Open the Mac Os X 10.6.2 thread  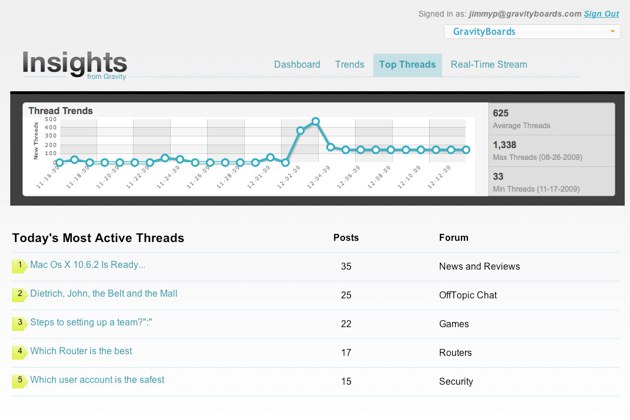tap(88, 265)
